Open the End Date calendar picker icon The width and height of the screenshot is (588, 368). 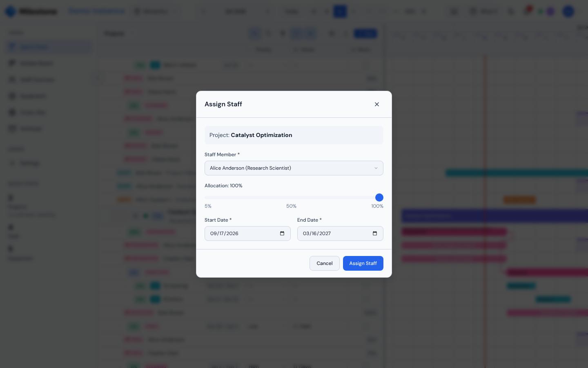click(x=375, y=233)
